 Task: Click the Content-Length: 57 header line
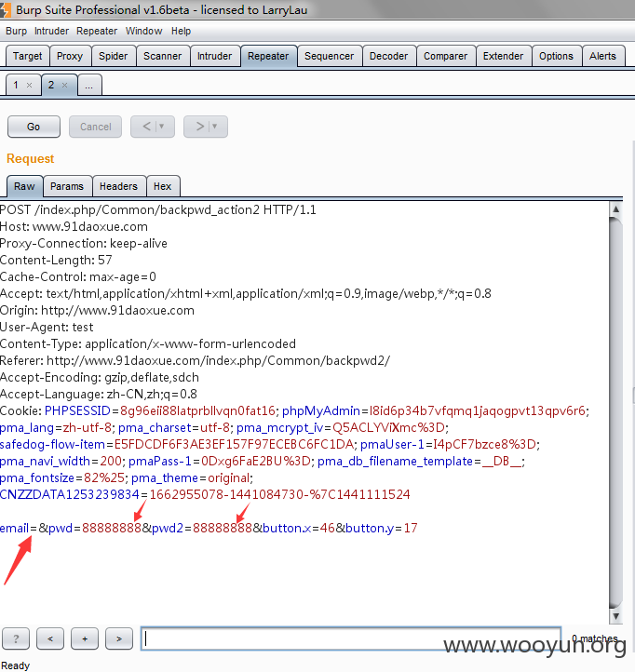click(56, 260)
